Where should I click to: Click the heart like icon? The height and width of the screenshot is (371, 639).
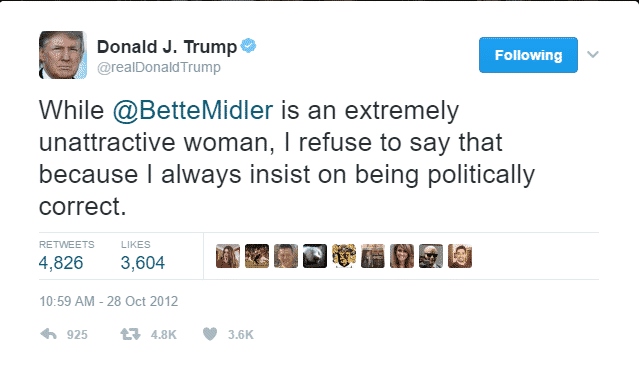point(210,334)
